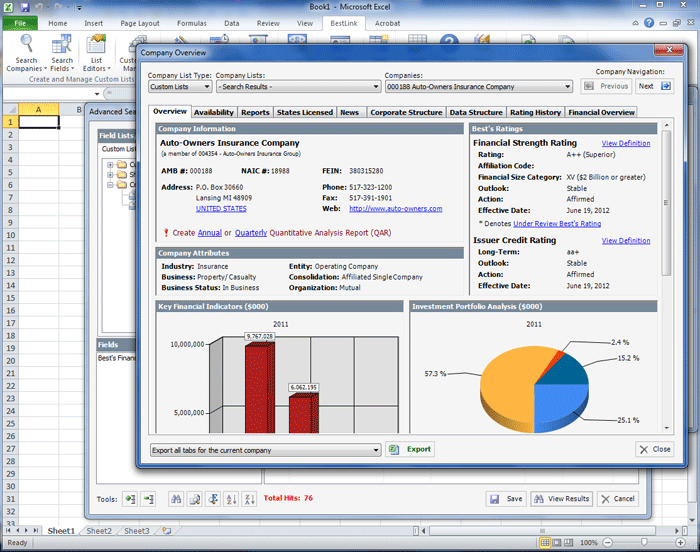The width and height of the screenshot is (700, 552).
Task: Open the States Licensed tab
Action: [x=305, y=112]
